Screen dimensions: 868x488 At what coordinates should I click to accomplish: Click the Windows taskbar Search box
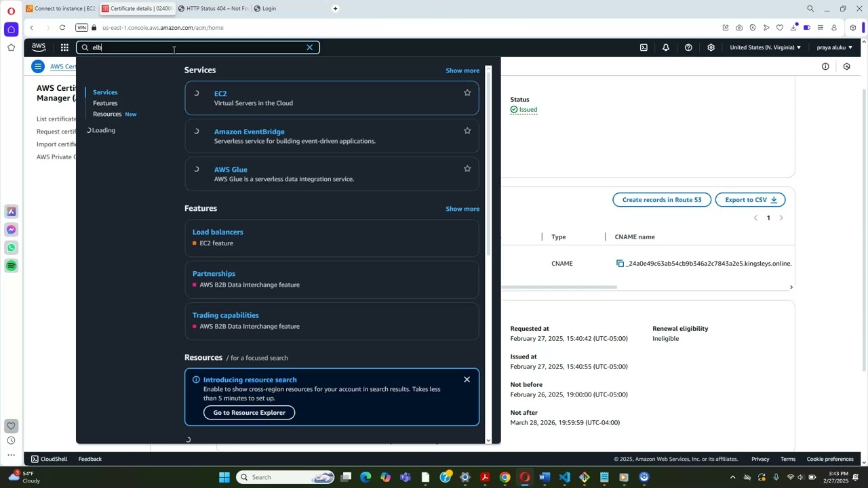pyautogui.click(x=285, y=477)
